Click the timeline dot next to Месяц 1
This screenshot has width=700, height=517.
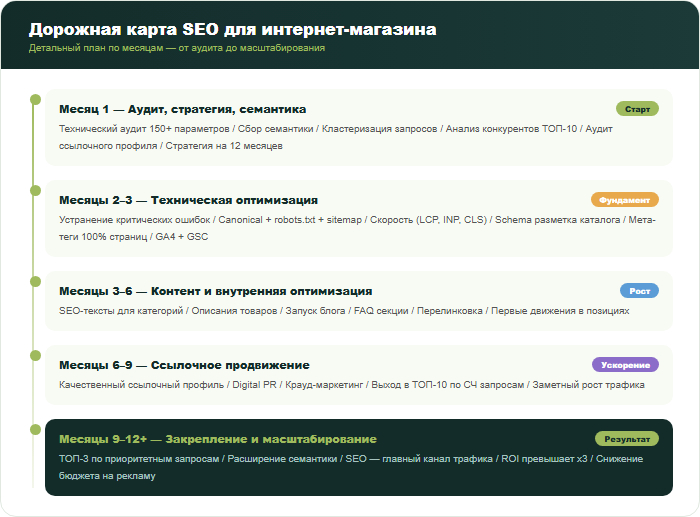35,99
